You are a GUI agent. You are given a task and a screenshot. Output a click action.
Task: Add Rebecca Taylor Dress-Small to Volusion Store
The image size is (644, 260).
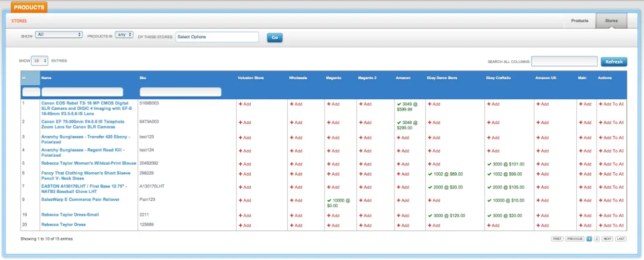coord(245,216)
